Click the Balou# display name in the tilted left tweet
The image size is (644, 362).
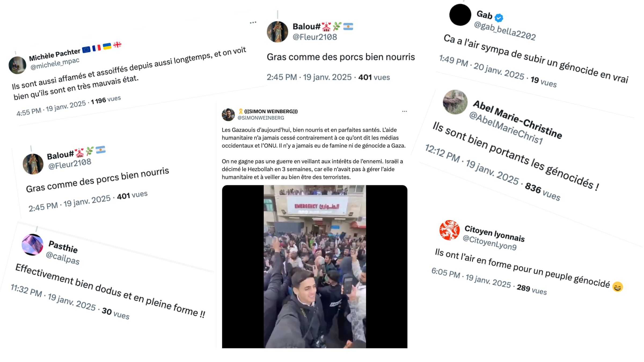click(60, 156)
